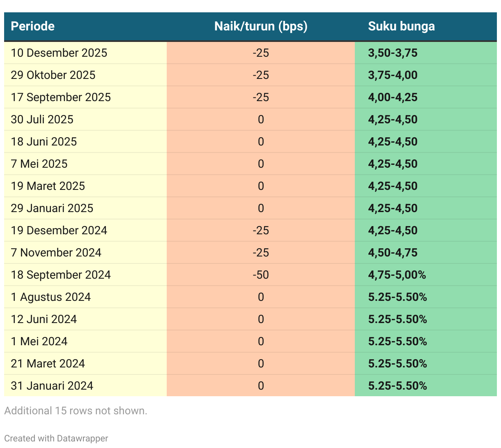This screenshot has height=448, width=501.
Task: Open the Created with Datawrapper link
Action: [56, 438]
